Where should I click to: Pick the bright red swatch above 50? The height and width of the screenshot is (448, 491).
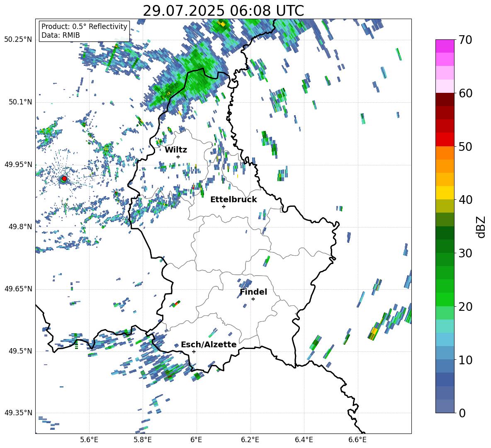[445, 140]
